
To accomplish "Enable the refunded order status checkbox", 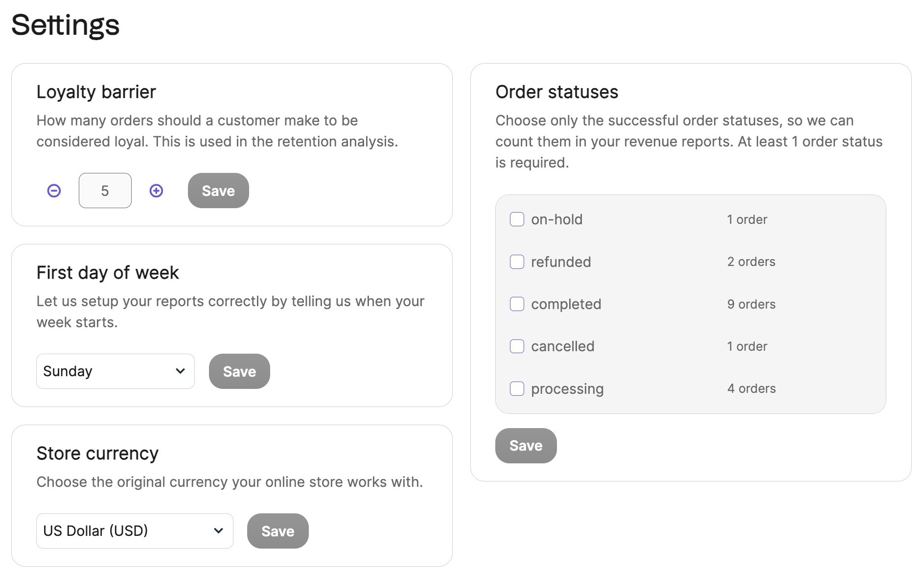I will 517,262.
